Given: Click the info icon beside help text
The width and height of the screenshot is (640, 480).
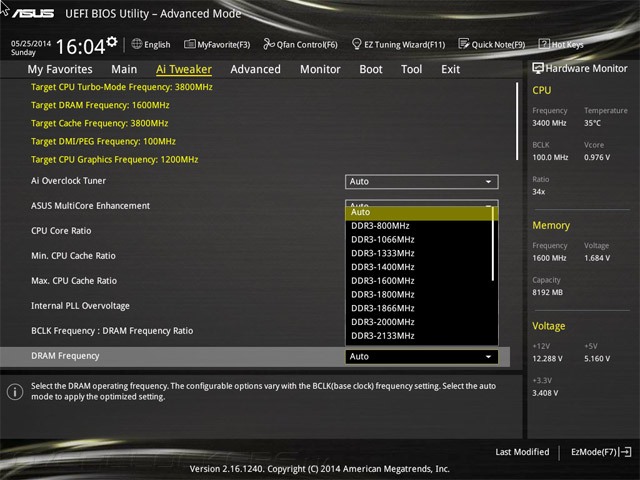Looking at the screenshot, I should [15, 392].
